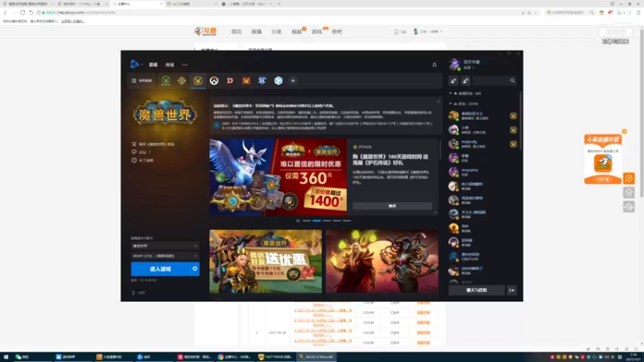Click the friend management icon beside add friend
Image resolution: width=644 pixels, height=362 pixels.
(x=465, y=81)
